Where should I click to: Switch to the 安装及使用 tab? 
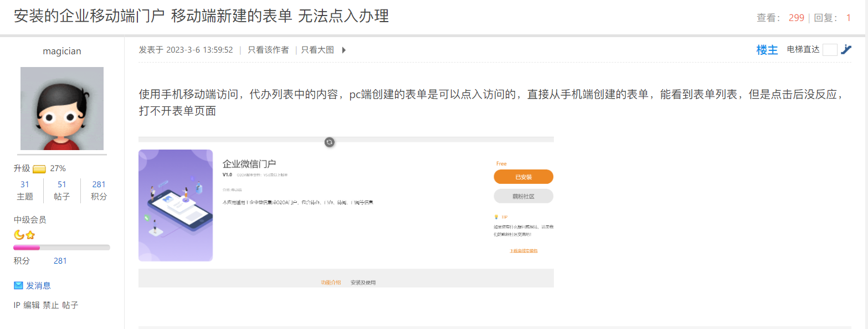pyautogui.click(x=363, y=282)
